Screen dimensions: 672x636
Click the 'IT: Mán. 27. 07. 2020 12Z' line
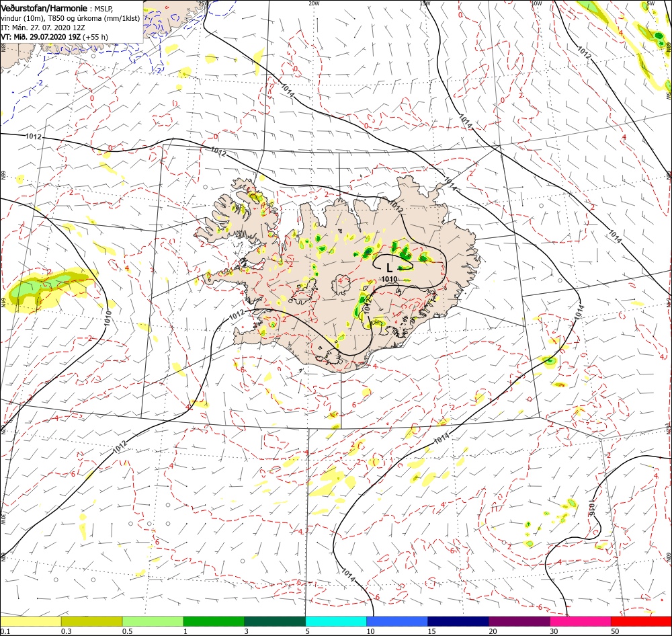(43, 28)
